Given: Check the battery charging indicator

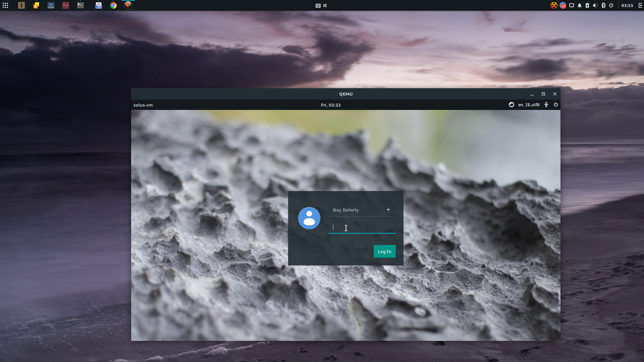Looking at the screenshot, I should click(x=587, y=5).
